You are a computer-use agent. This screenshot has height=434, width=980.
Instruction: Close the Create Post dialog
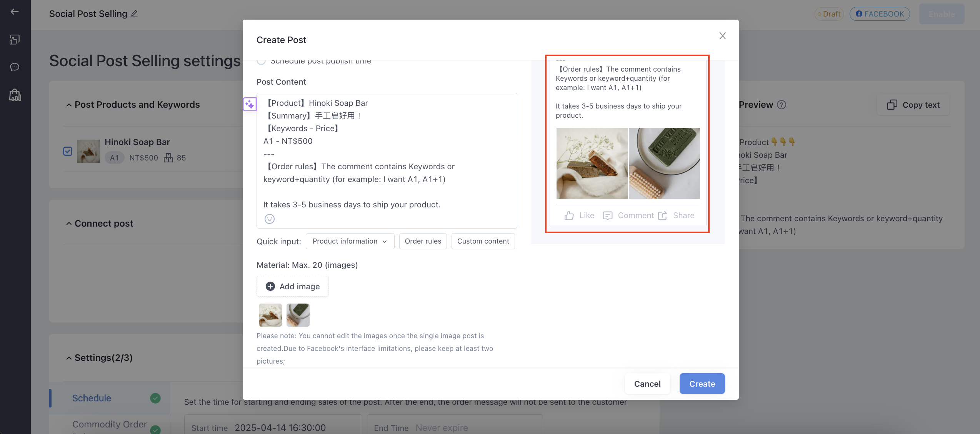723,36
